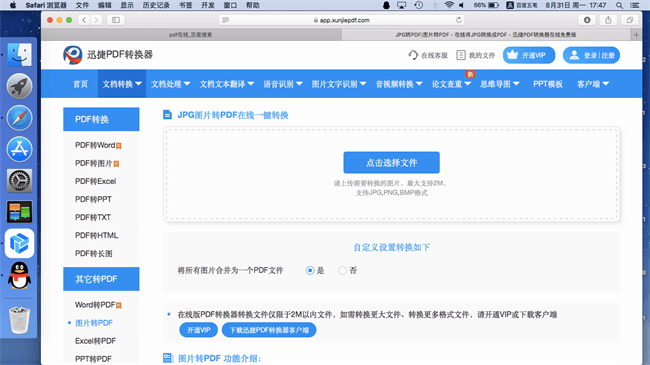This screenshot has height=365, width=650.
Task: Click the 迅捷PDF转换器 logo
Action: tap(108, 55)
